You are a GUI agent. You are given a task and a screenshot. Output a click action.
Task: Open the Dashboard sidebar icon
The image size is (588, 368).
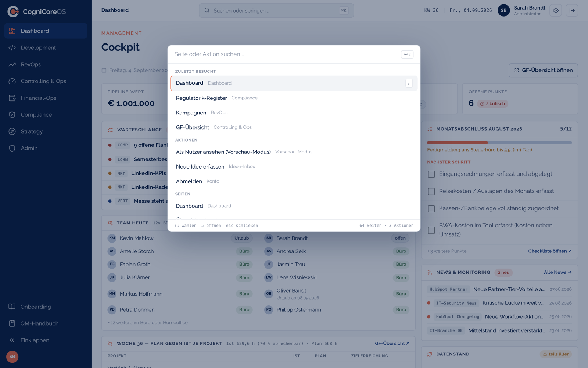pos(12,31)
